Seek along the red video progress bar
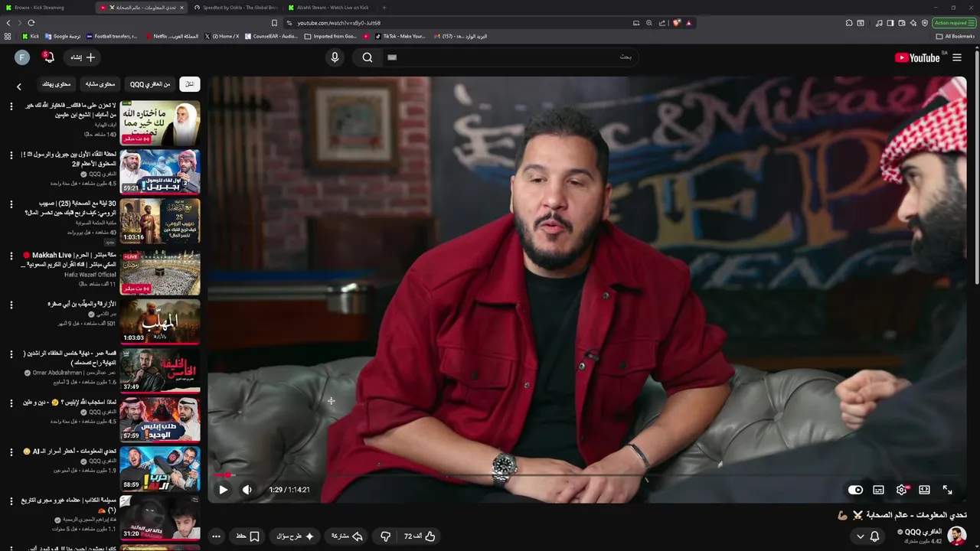This screenshot has width=980, height=551. point(586,475)
